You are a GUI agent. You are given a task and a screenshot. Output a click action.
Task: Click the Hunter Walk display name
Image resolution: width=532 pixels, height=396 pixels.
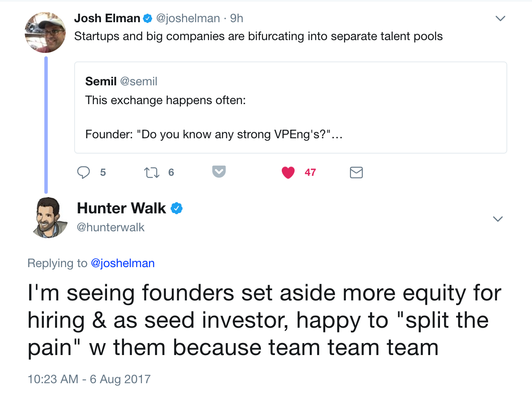[121, 208]
